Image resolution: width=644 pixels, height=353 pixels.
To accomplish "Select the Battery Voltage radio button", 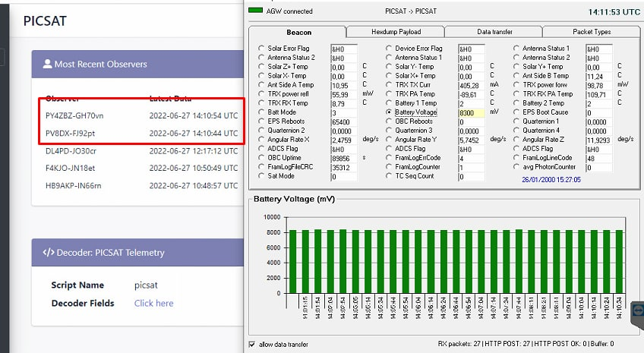I will point(389,112).
